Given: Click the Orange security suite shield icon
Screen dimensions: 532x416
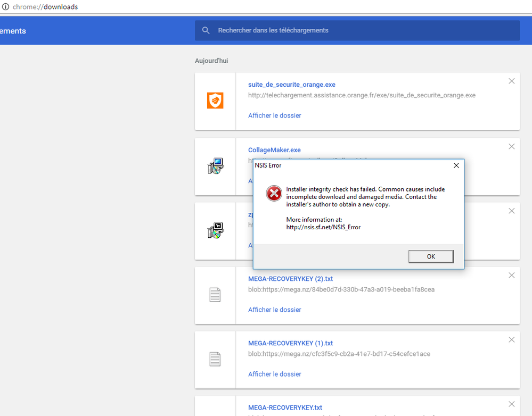Looking at the screenshot, I should (x=215, y=101).
